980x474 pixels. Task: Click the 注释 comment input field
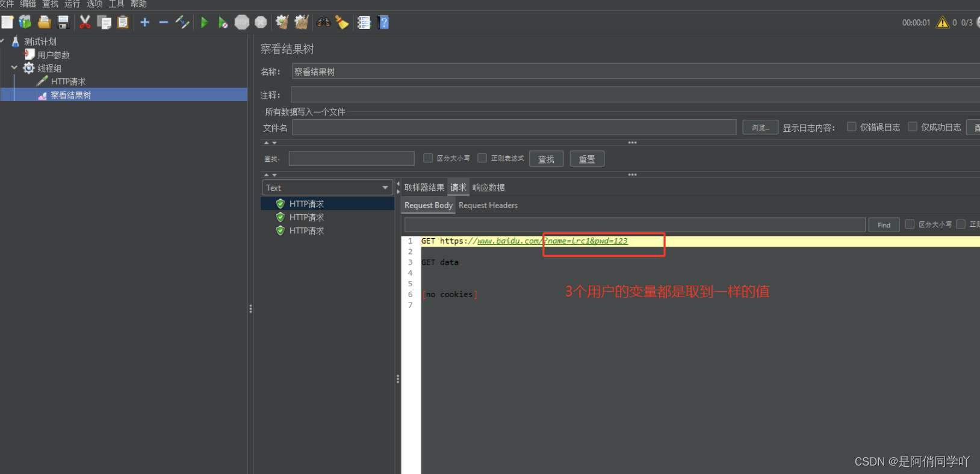(x=635, y=94)
